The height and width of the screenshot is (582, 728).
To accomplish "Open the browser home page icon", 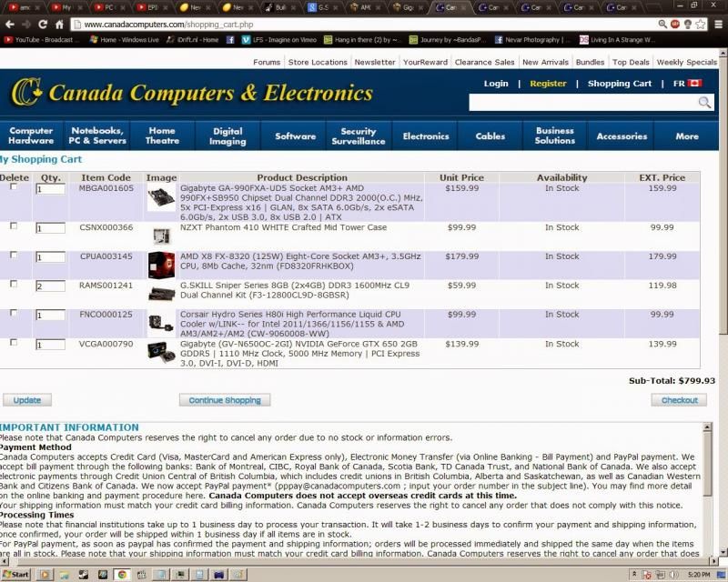I will click(x=59, y=25).
